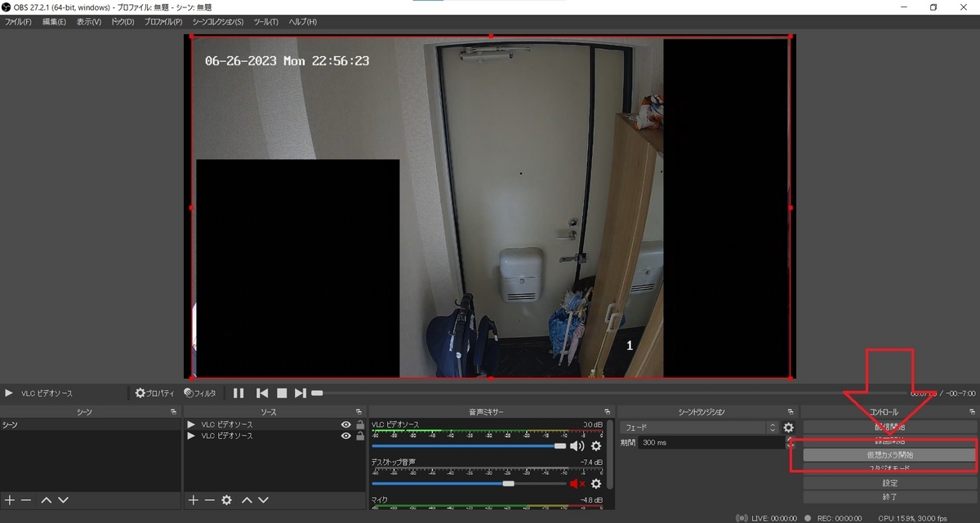Viewport: 980px width, 523px height.
Task: Add a new scene with plus icon
Action: 9,500
